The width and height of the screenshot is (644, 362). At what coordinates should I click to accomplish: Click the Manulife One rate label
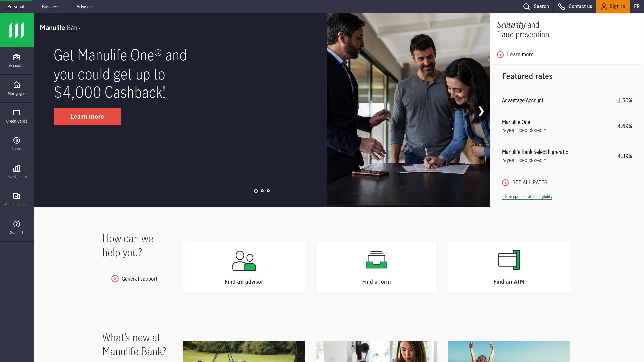point(516,122)
